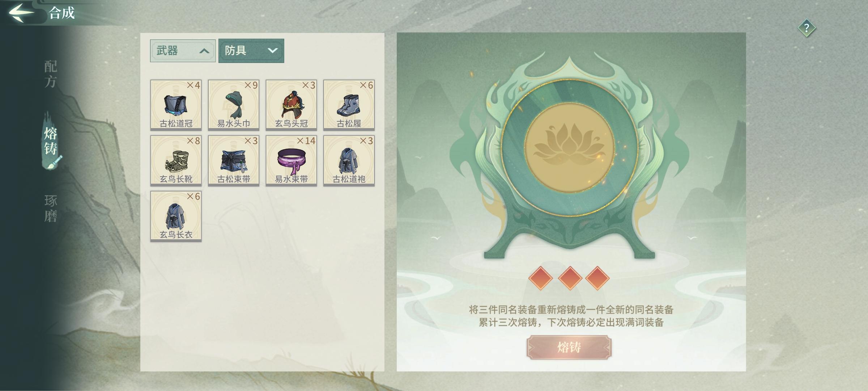Select the 古松道冠 helmet item
The image size is (868, 391).
(x=176, y=105)
